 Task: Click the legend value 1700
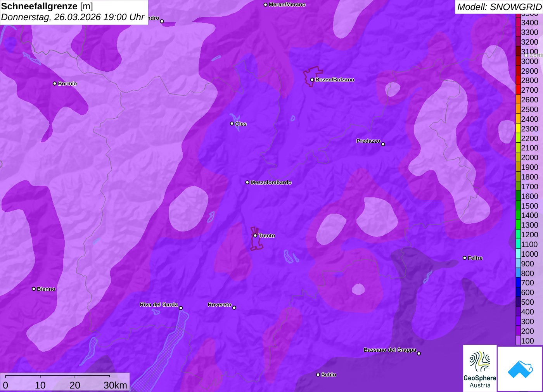pos(530,187)
